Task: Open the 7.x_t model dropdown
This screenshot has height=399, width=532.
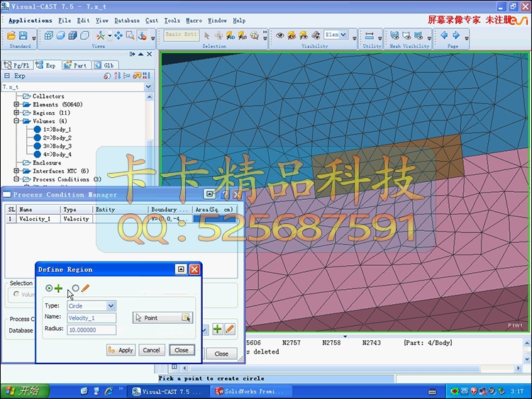Action: 148,86
